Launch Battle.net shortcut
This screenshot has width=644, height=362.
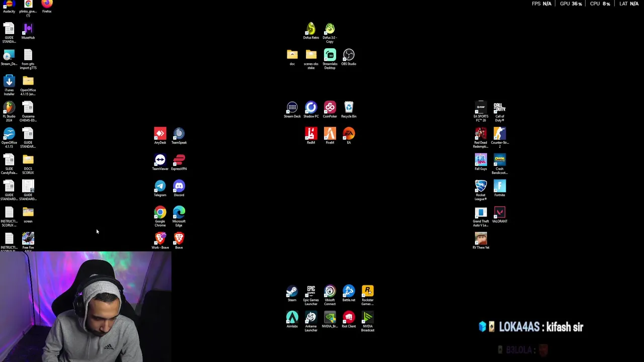pos(349,294)
